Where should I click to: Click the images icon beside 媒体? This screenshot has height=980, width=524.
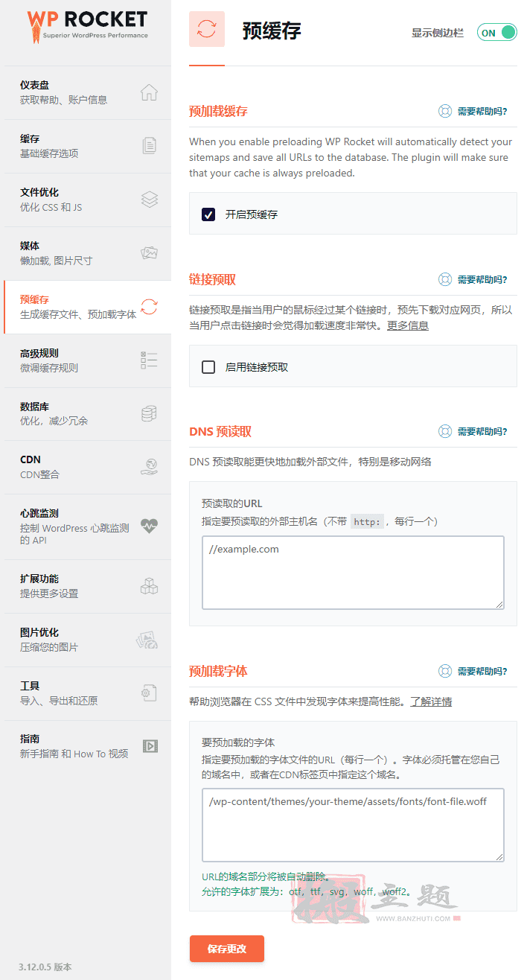coord(149,253)
